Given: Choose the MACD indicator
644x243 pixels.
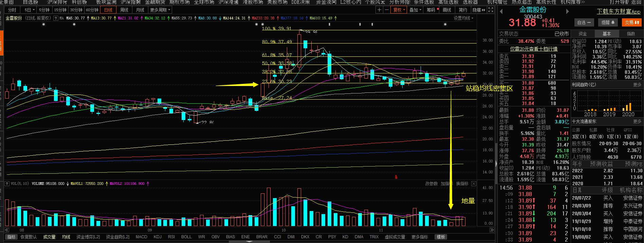Looking at the screenshot, I should (x=141, y=237).
